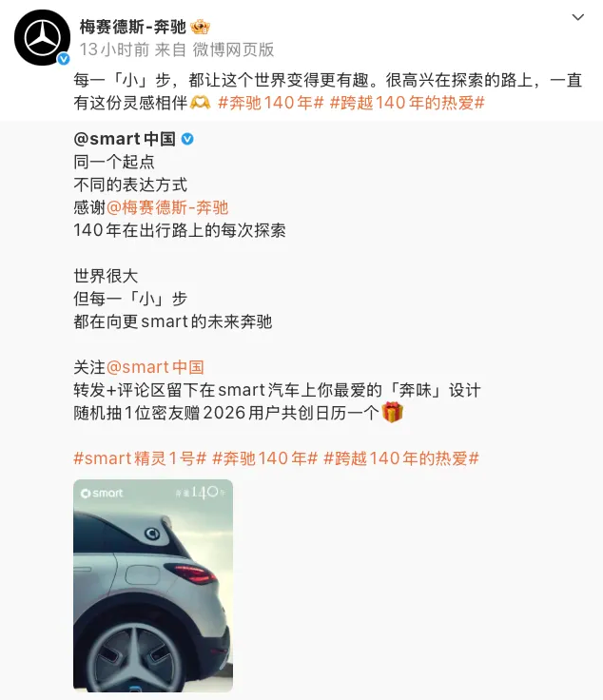Screen dimensions: 603x700
Task: Open the 梅赛德斯-奔驰 account name
Action: pyautogui.click(x=132, y=28)
